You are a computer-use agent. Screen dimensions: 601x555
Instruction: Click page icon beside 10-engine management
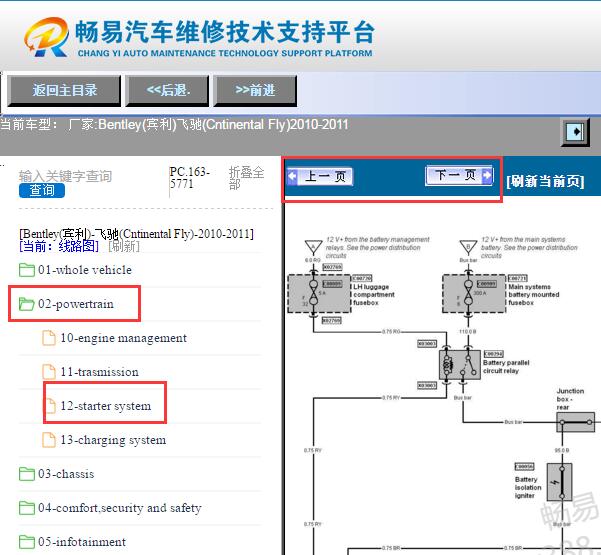coord(49,338)
